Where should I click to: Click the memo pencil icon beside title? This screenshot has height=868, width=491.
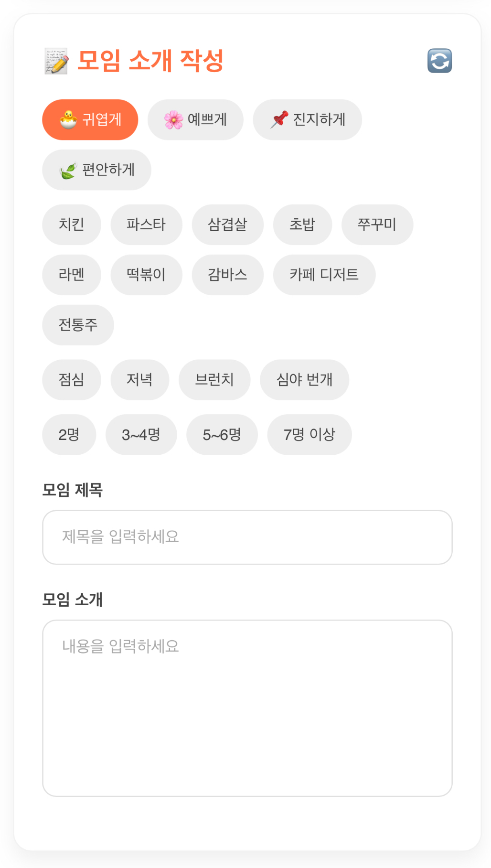tap(56, 61)
